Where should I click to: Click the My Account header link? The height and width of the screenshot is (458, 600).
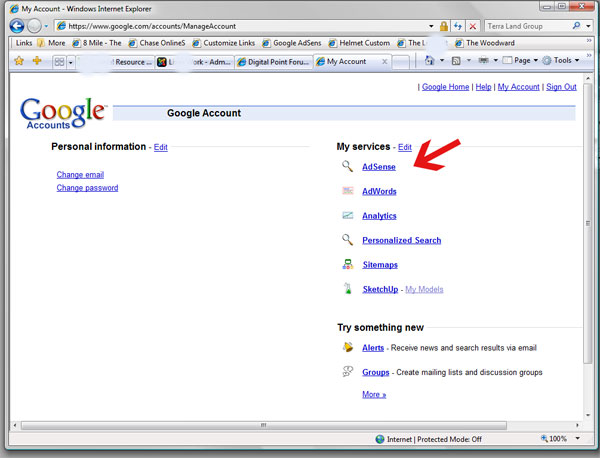tap(518, 87)
